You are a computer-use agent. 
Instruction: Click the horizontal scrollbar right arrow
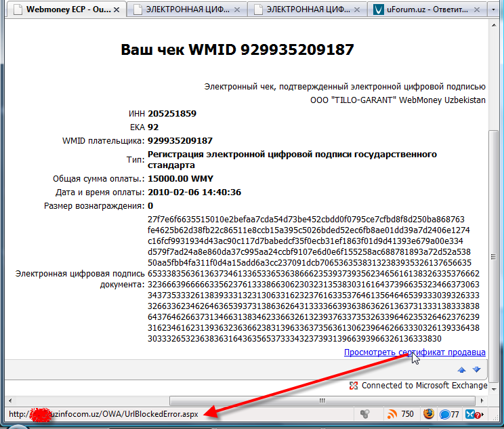click(482, 401)
